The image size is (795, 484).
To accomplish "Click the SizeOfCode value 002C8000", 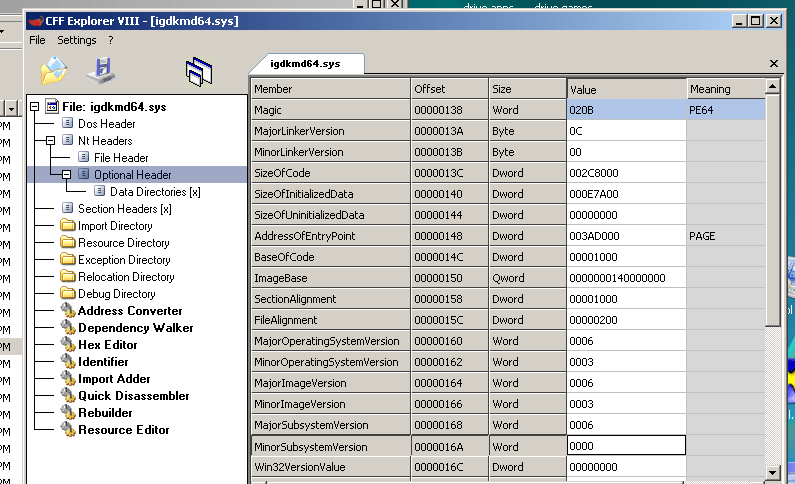I will click(627, 173).
